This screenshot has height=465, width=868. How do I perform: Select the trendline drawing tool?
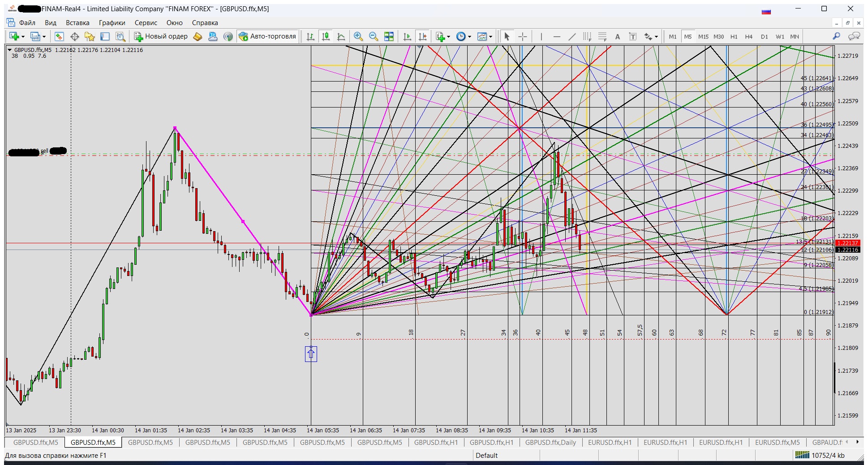(x=572, y=37)
